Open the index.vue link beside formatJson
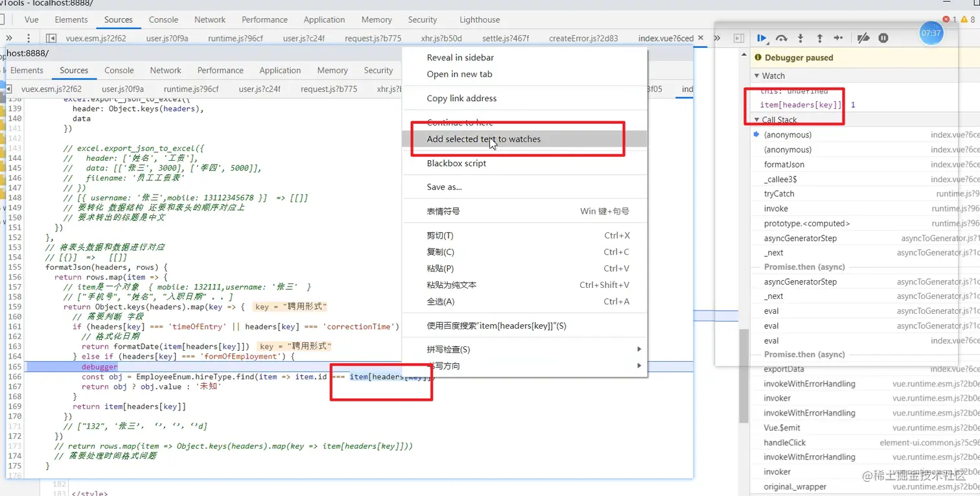This screenshot has height=496, width=980. point(955,165)
